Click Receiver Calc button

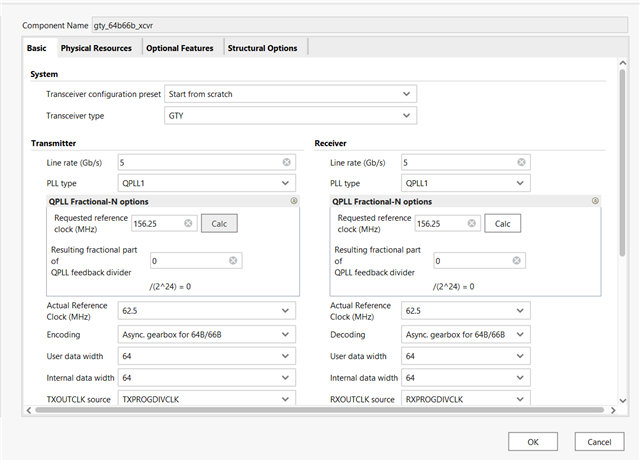coord(502,223)
